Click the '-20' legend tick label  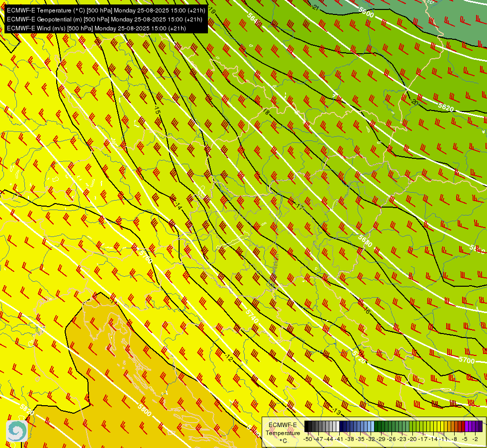(x=412, y=439)
